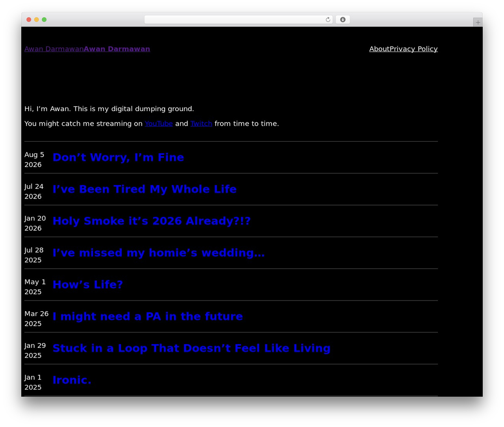
Task: Minimize the window with yellow button
Action: tap(36, 20)
